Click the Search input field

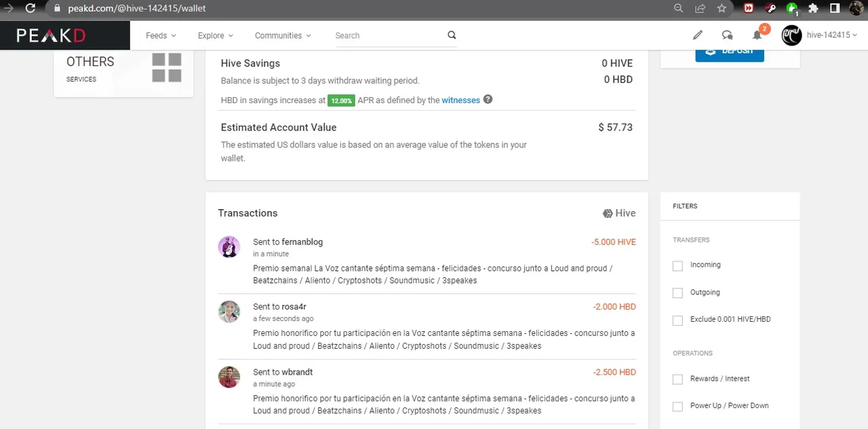coord(390,35)
